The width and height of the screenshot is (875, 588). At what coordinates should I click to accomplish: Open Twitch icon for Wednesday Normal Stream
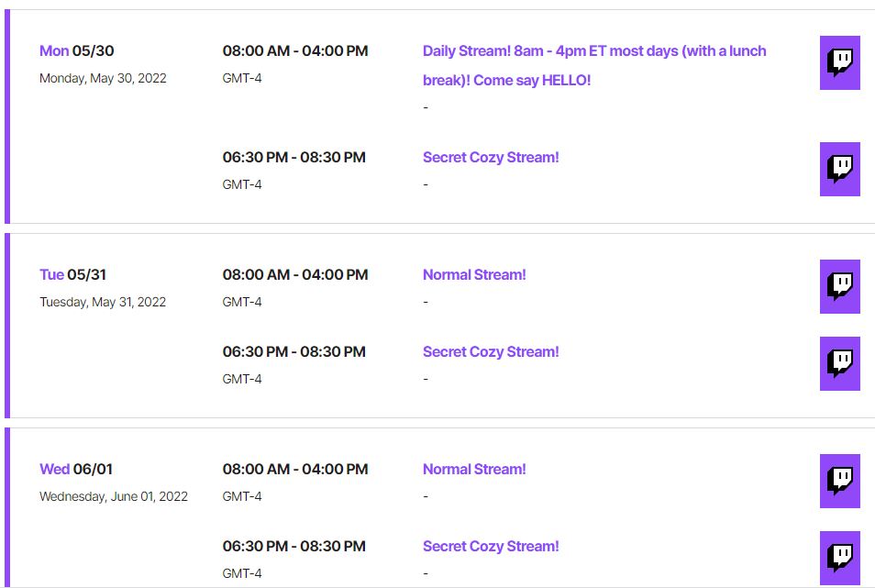click(840, 481)
